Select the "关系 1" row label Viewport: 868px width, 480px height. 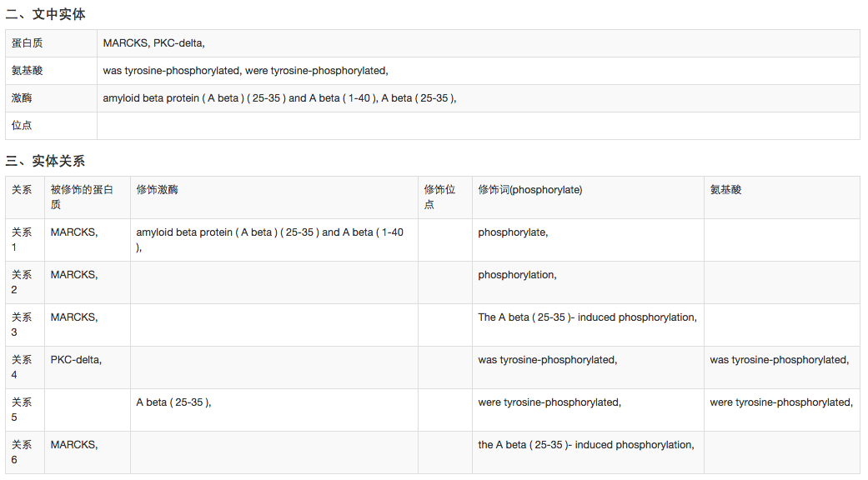tap(22, 240)
